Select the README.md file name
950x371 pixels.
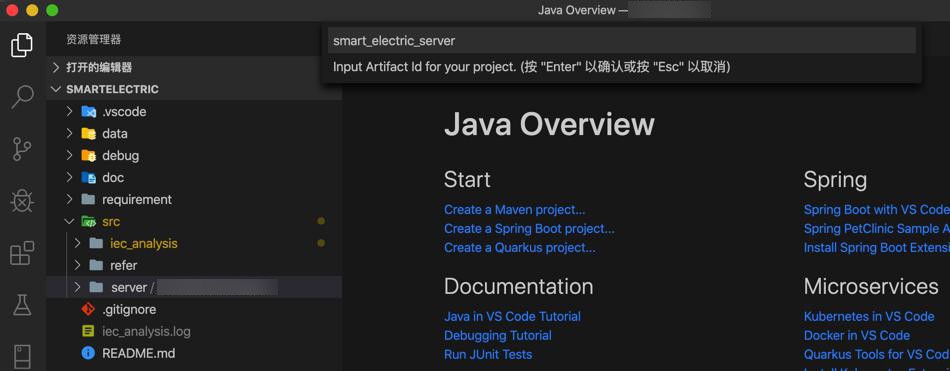[x=138, y=353]
